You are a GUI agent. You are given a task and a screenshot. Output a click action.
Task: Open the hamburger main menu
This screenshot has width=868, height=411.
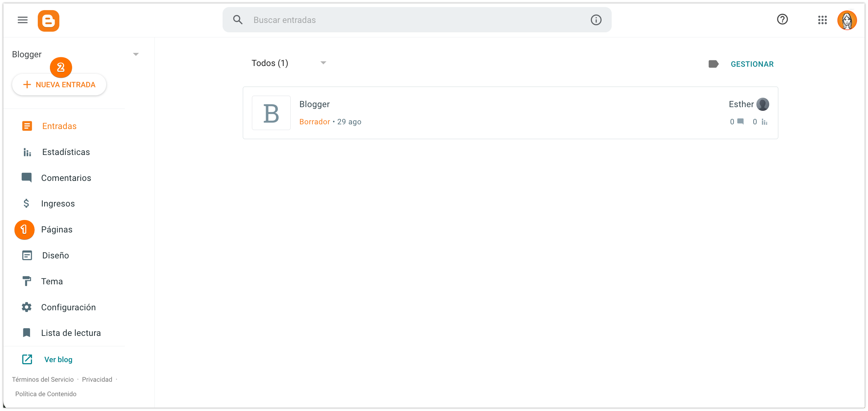pos(23,20)
